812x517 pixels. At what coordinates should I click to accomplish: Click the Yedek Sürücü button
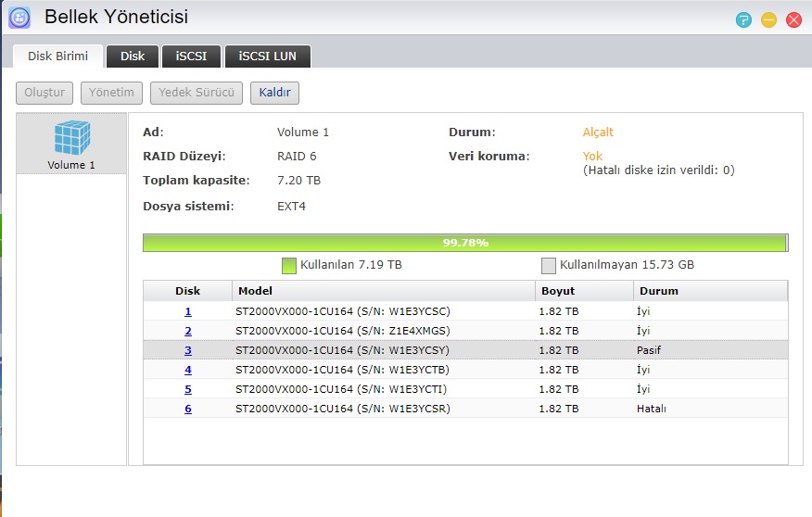pos(197,93)
